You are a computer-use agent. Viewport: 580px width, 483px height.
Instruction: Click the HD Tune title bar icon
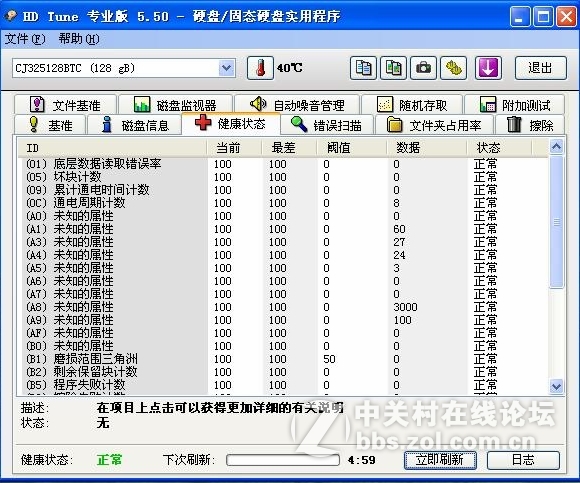(x=11, y=16)
